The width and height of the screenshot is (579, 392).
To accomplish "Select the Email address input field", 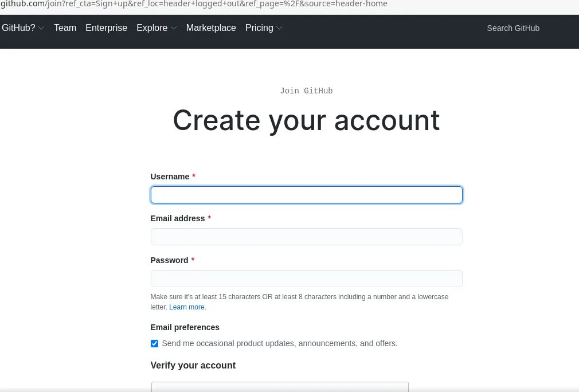I will pos(307,237).
